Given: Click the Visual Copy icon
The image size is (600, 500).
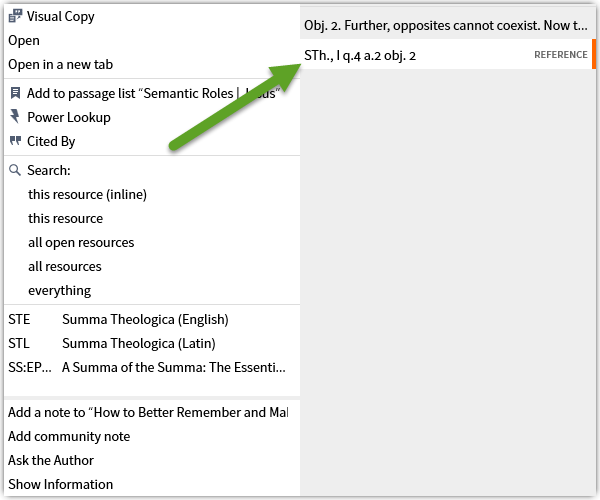Looking at the screenshot, I should [x=15, y=17].
